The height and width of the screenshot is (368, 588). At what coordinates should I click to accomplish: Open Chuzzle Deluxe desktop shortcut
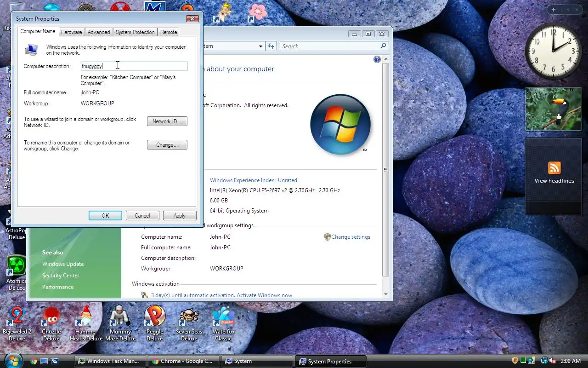click(x=51, y=323)
